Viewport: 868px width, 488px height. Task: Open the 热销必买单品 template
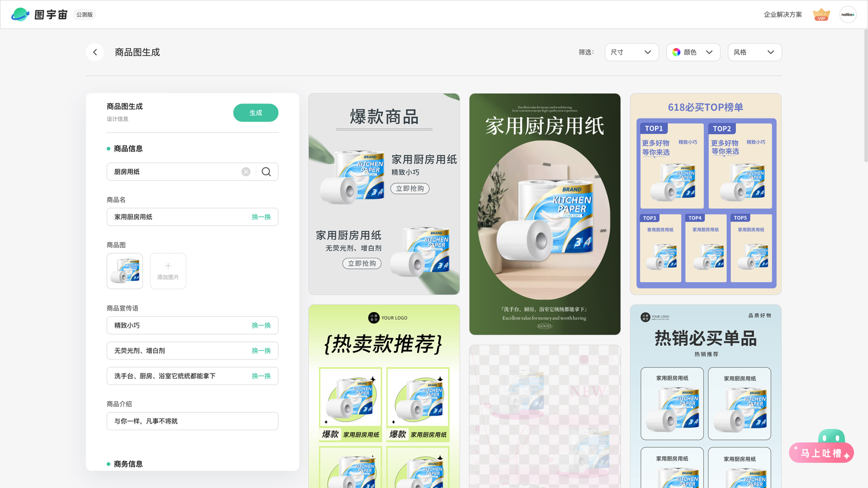pyautogui.click(x=705, y=397)
